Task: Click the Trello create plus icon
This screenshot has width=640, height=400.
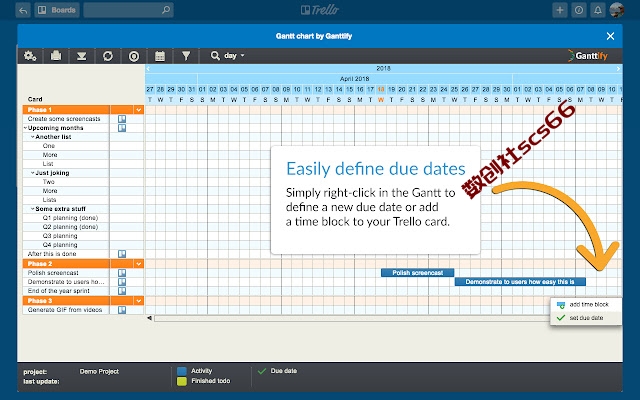Action: (x=560, y=10)
